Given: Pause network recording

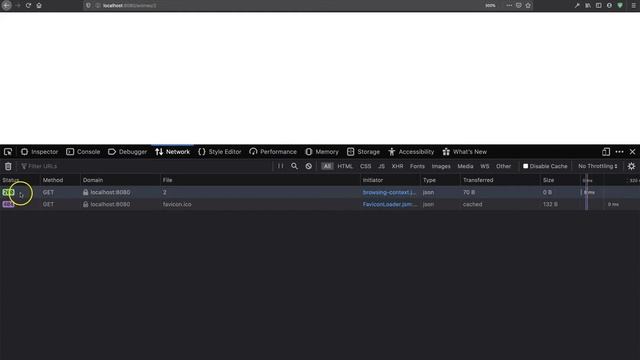Looking at the screenshot, I should pyautogui.click(x=280, y=166).
